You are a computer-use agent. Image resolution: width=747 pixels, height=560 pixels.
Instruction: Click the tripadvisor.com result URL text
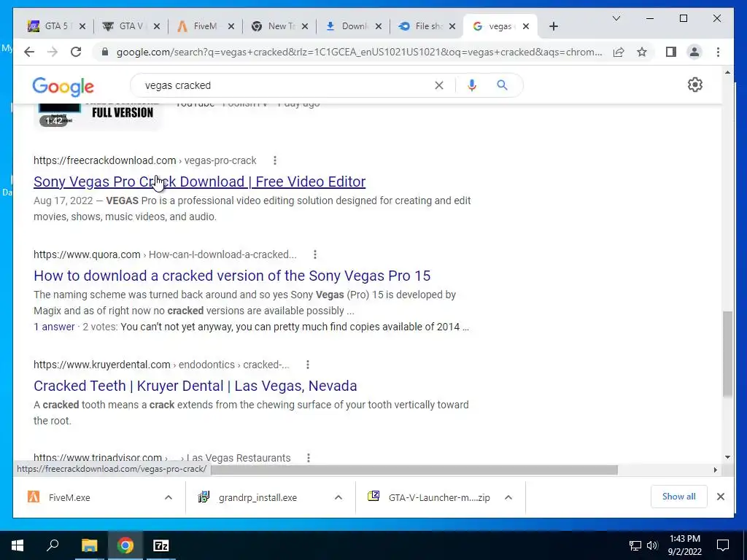click(x=98, y=458)
